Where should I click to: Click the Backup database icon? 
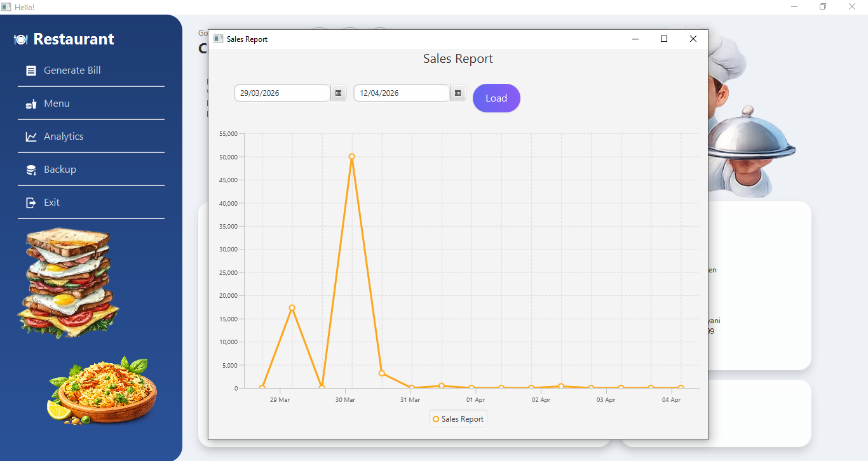[31, 170]
